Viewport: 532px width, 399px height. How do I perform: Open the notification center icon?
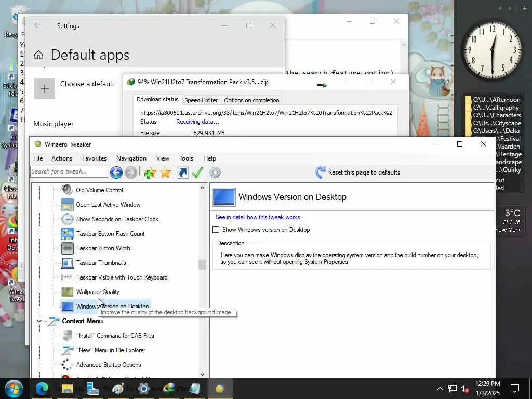pyautogui.click(x=515, y=388)
